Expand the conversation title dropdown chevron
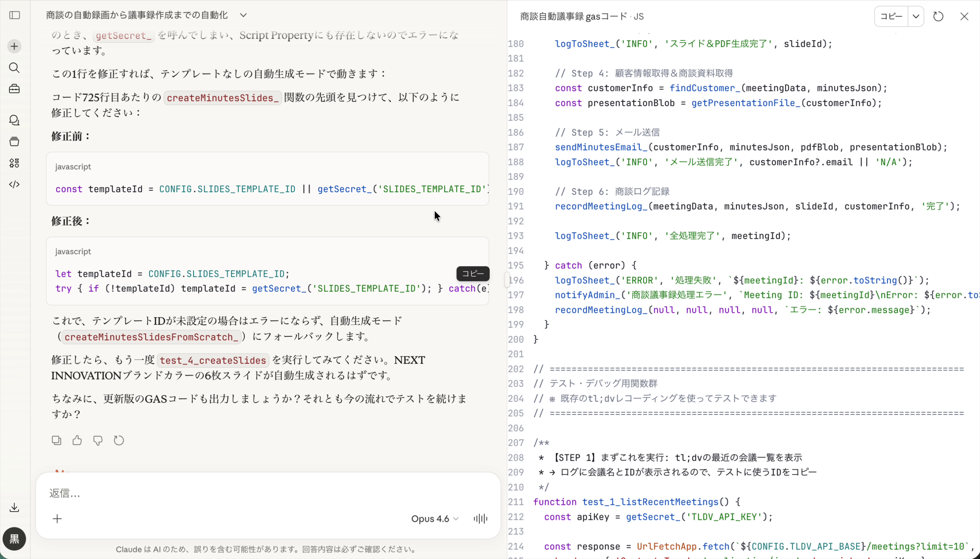Screen dimensions: 980x559 243,15
